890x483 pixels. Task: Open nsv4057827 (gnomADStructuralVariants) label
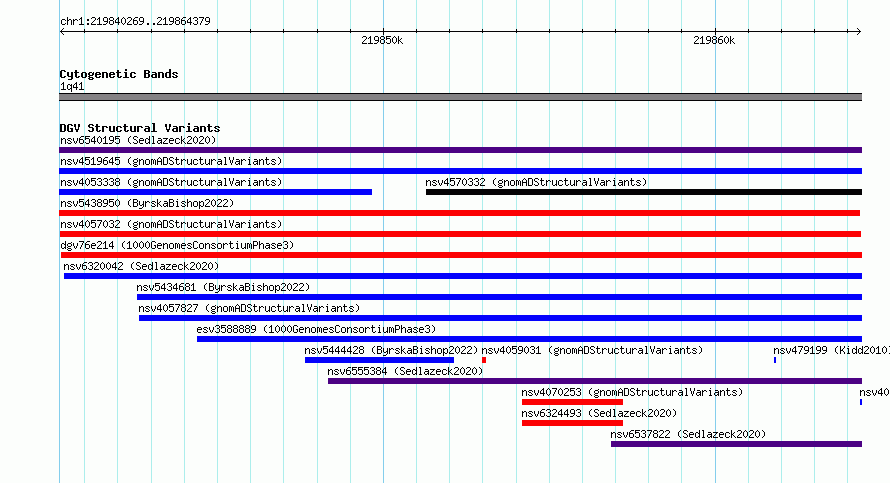click(x=249, y=308)
